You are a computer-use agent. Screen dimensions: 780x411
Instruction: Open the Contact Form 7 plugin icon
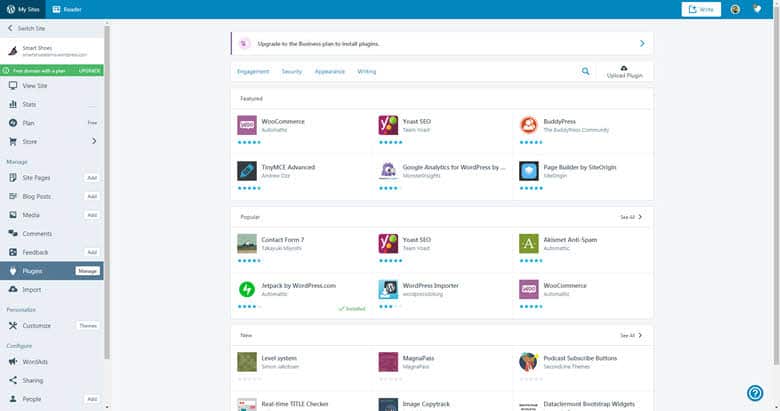point(247,243)
